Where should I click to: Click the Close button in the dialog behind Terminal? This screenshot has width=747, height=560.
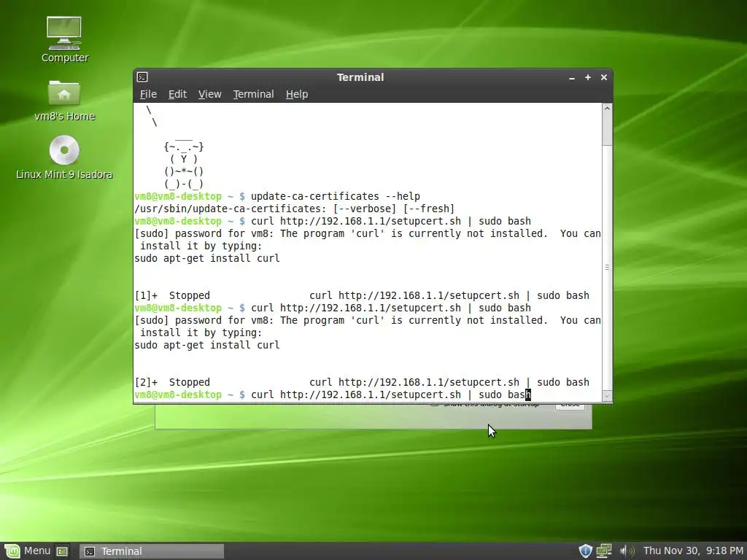(x=570, y=406)
